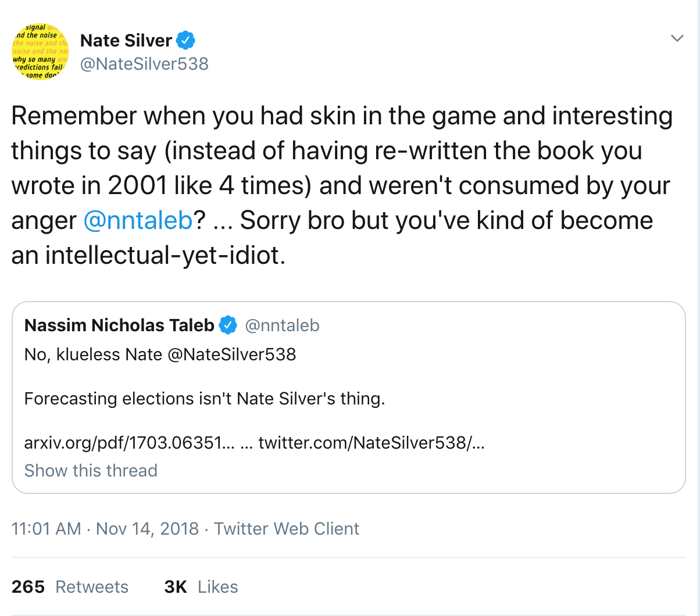Open quoted tweet text about forecasting elections

205,399
